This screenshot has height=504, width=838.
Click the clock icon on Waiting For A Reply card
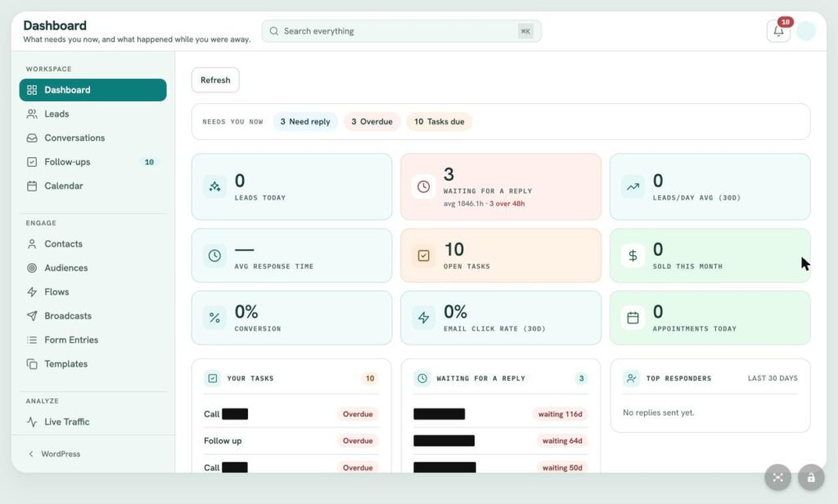pos(423,187)
